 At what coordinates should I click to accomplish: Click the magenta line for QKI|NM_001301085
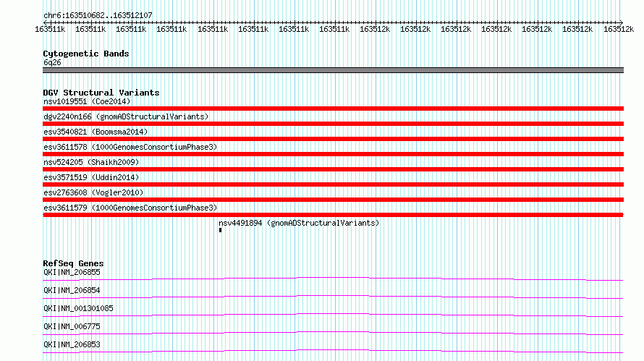[x=333, y=315]
